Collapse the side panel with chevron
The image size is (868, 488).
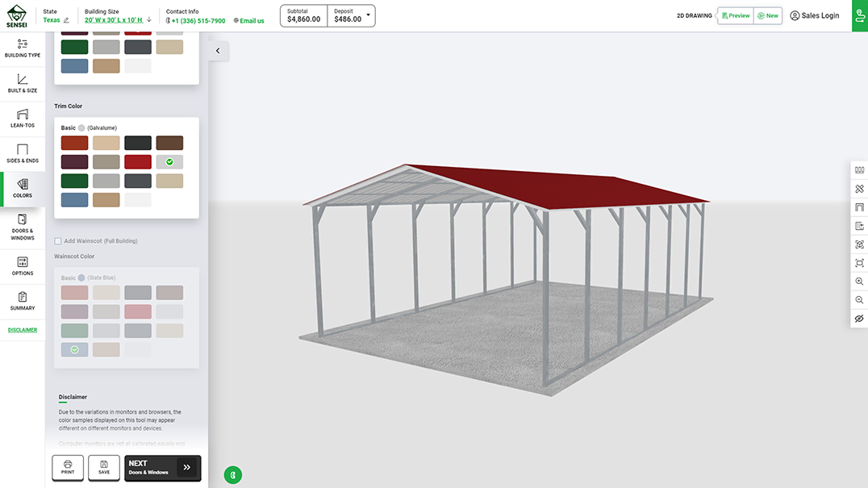(x=218, y=51)
